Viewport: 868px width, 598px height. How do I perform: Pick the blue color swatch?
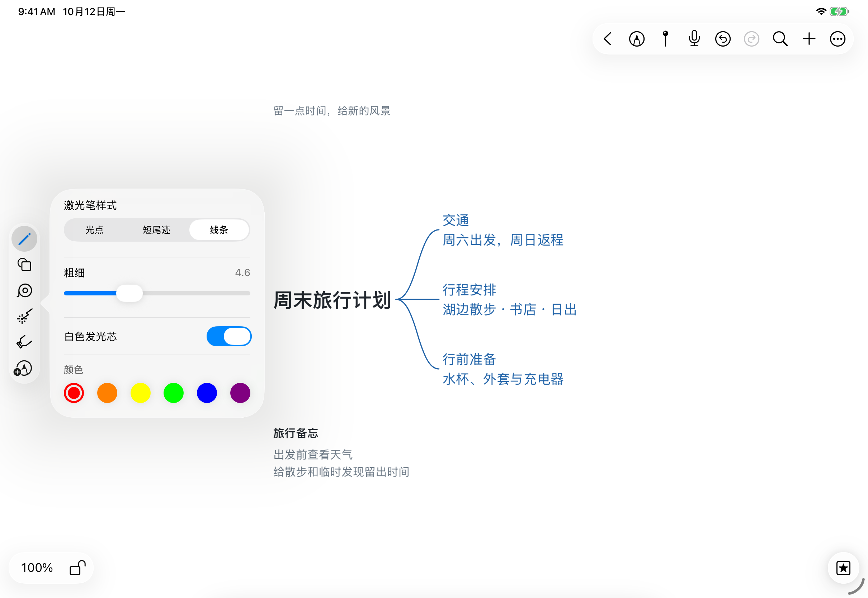(207, 393)
